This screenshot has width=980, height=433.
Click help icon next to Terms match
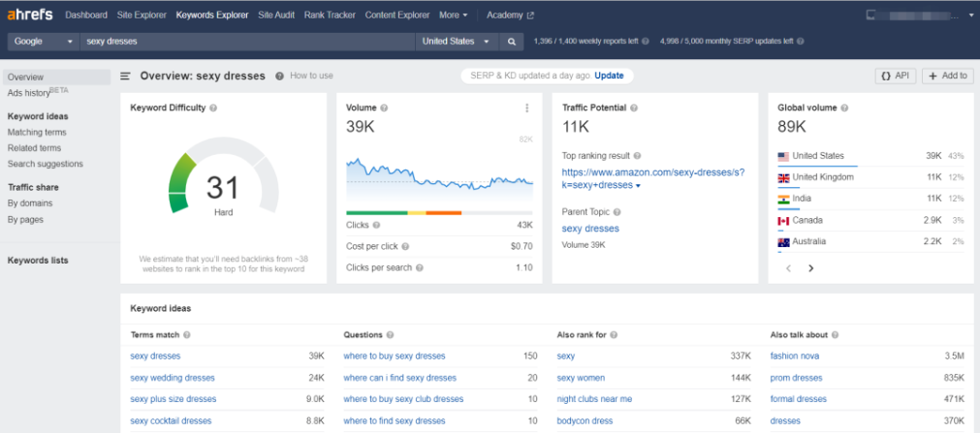point(187,335)
